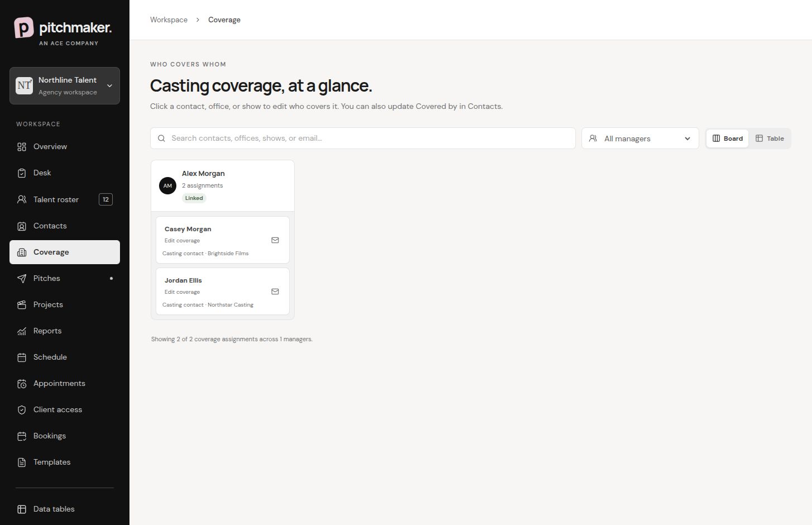Open the Bookings calendar icon

22,436
